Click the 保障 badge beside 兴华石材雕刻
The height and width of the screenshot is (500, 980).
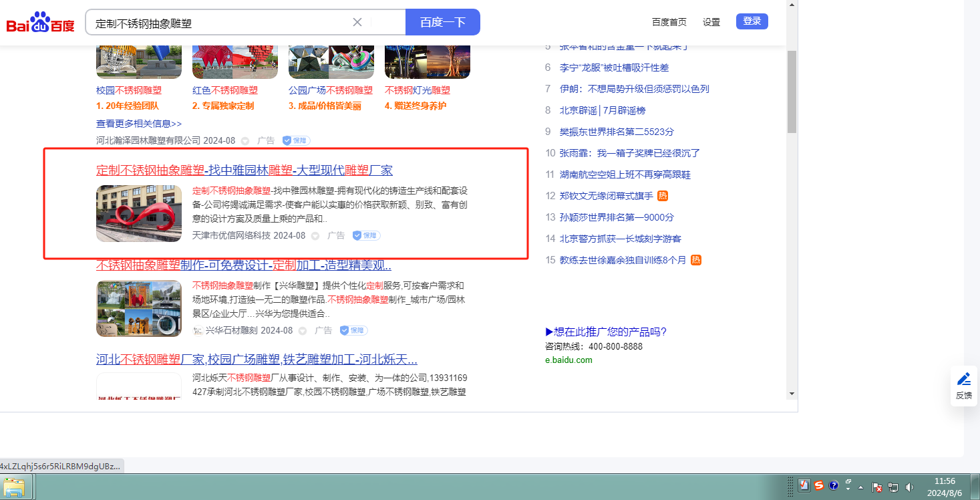pos(353,330)
